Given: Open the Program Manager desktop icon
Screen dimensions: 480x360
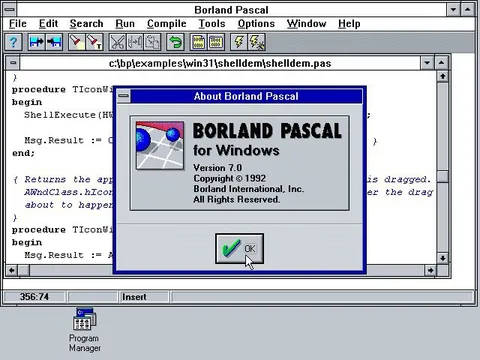Looking at the screenshot, I should 85,330.
